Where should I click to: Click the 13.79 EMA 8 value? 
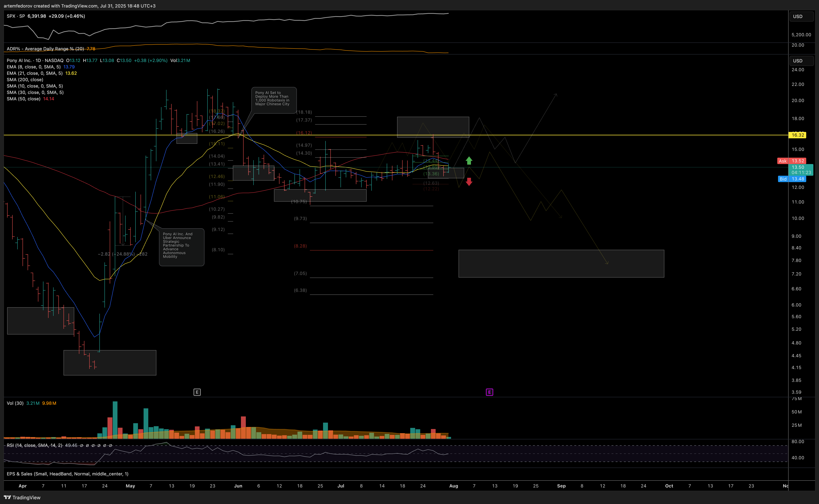pos(69,67)
